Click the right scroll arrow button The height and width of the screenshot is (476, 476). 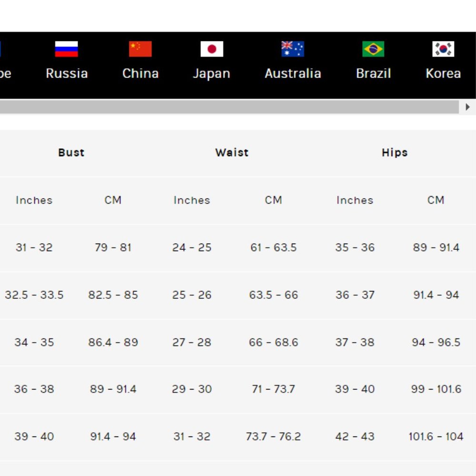467,107
